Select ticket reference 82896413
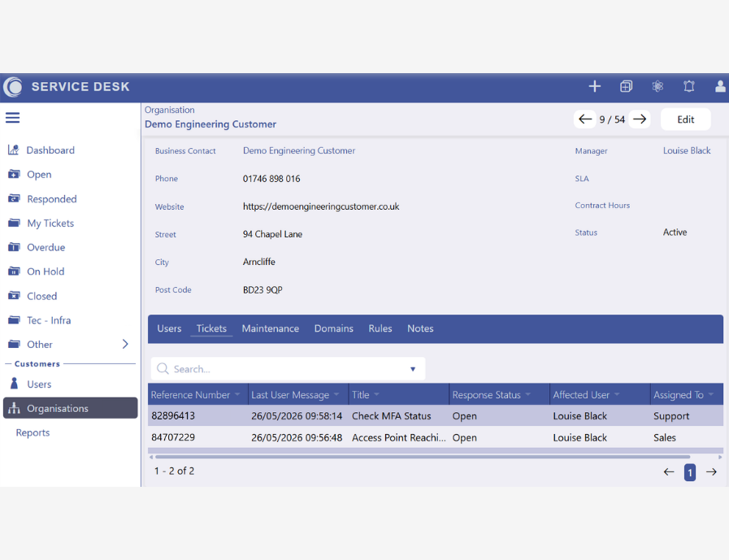Viewport: 729px width, 560px height. coord(173,416)
